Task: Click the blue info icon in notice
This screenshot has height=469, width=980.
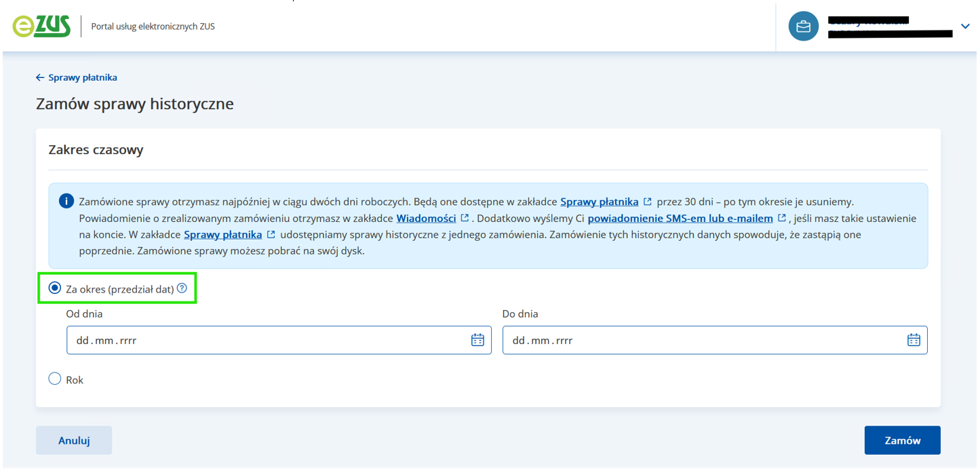Action: click(x=66, y=202)
